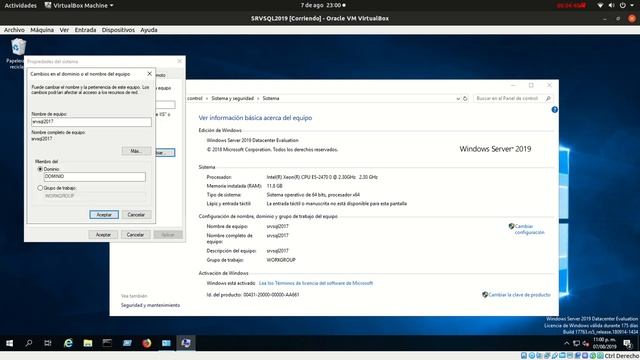Click Aceptar in Propiedades del sistema
Viewport: 640px width, 360px height.
[103, 235]
